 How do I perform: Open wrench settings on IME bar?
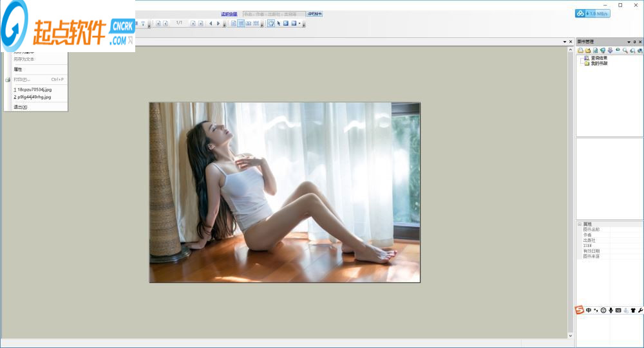pos(640,310)
